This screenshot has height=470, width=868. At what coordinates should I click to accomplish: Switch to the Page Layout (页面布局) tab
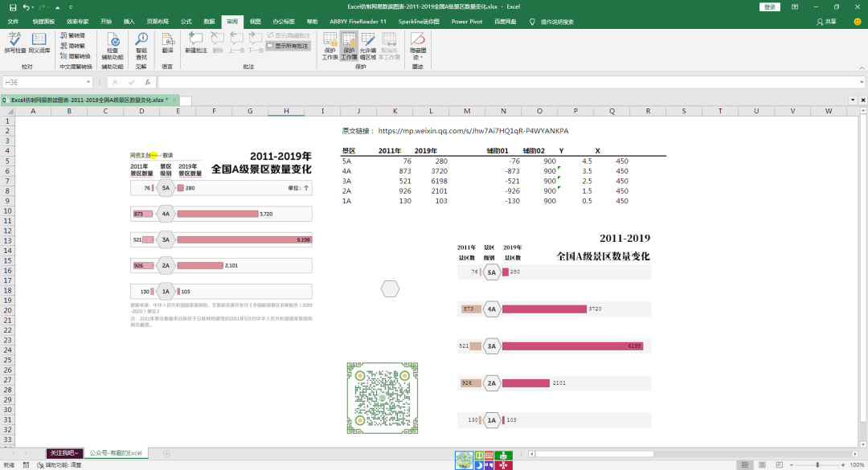(158, 22)
